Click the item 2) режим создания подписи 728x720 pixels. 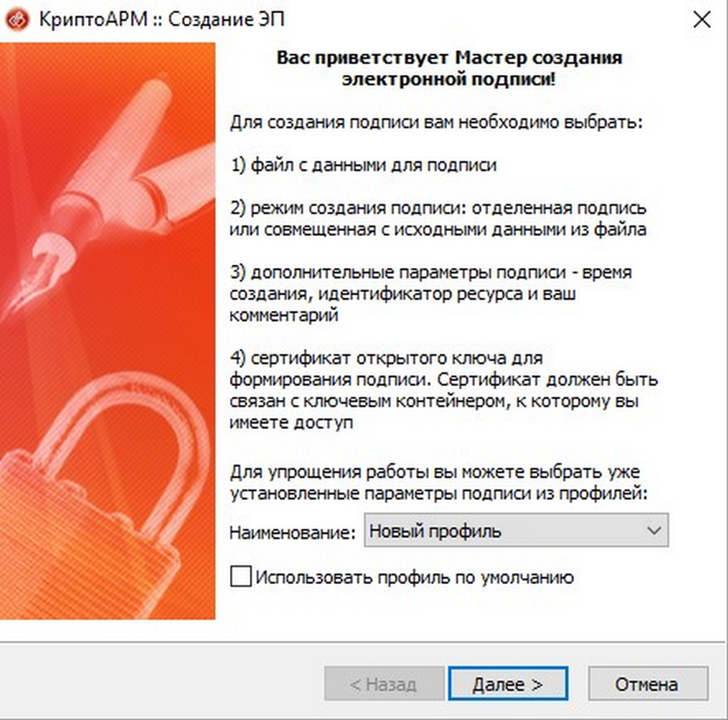438,219
